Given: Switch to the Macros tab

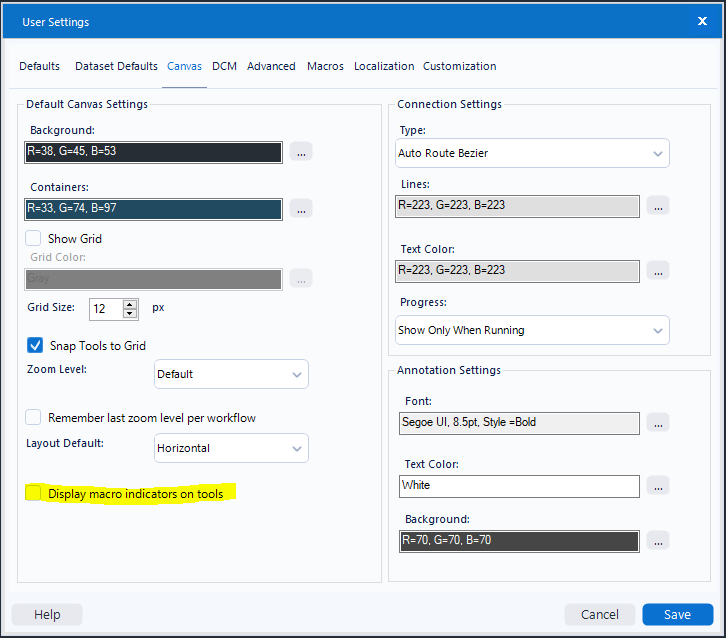Looking at the screenshot, I should (325, 66).
